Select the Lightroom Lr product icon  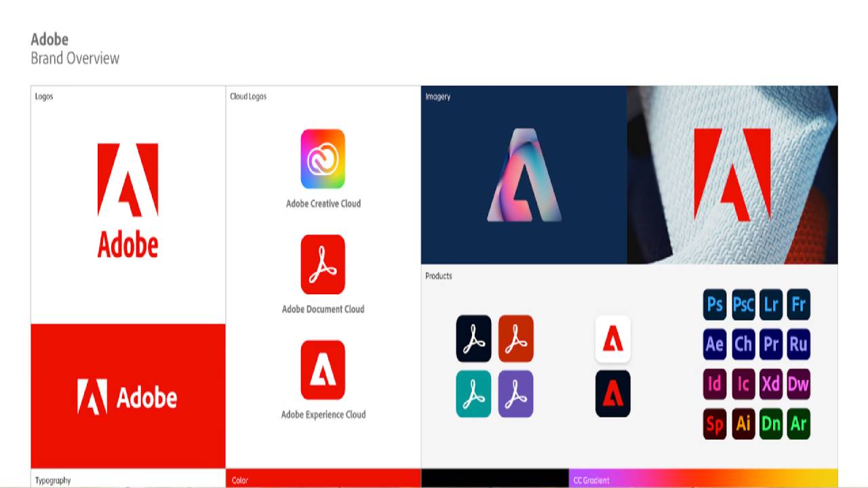click(771, 304)
